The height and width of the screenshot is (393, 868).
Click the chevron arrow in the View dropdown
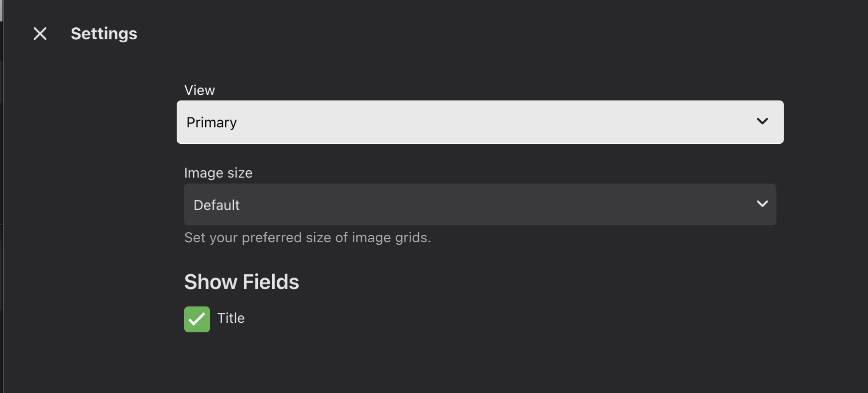762,121
